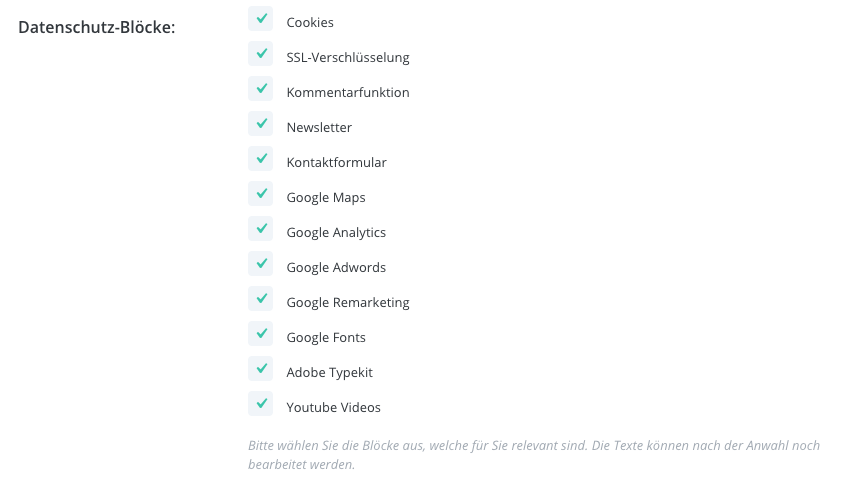Toggle the Adobe Typekit checkbox

261,369
